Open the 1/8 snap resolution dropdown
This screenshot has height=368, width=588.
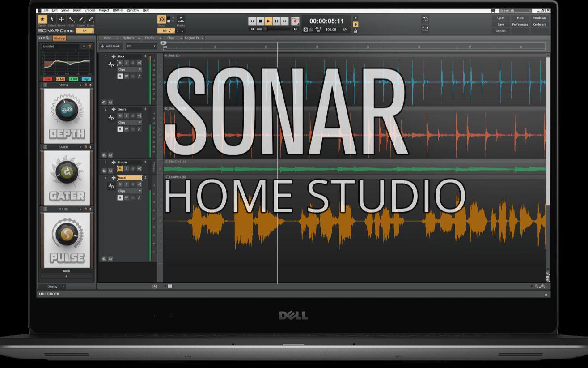(x=166, y=30)
